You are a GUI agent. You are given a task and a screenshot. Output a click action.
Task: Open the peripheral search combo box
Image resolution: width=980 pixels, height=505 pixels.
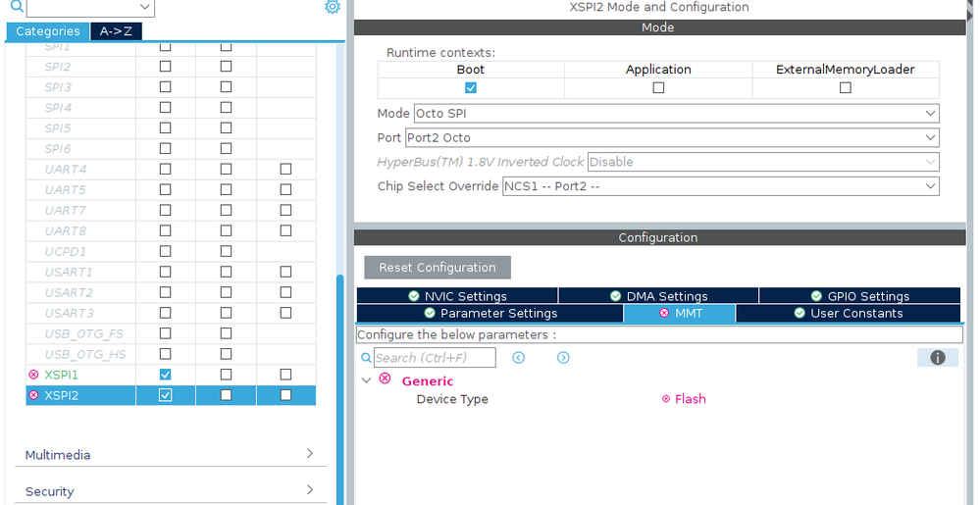90,8
